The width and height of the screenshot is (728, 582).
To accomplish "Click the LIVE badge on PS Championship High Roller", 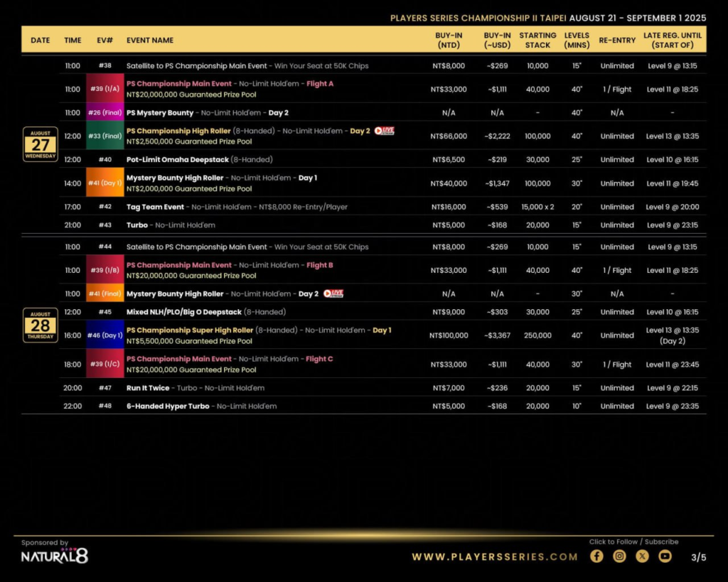I will tap(383, 131).
